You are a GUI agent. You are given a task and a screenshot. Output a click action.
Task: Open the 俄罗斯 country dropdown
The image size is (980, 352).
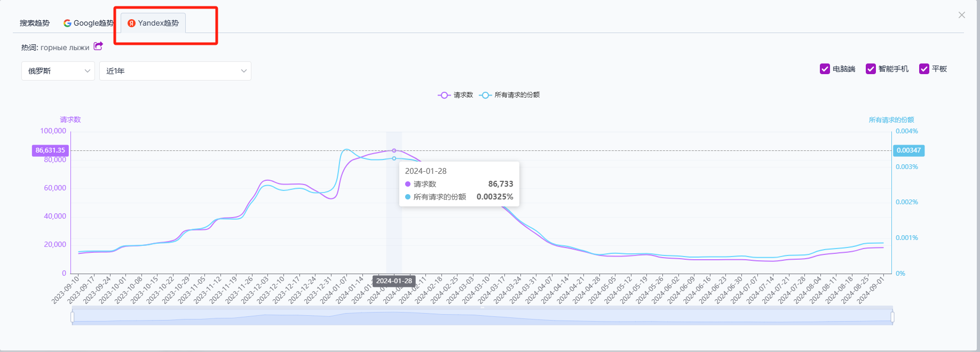[58, 71]
